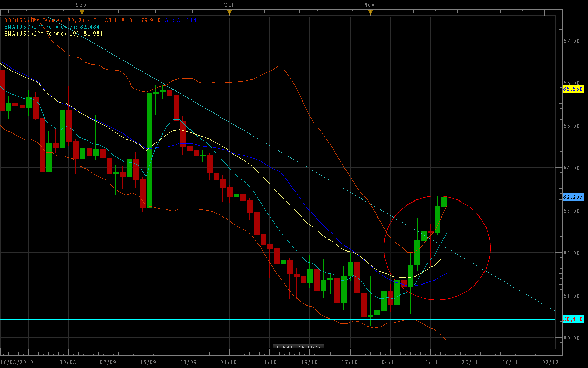Click the 84,00 price axis label
The width and height of the screenshot is (588, 368).
[572, 168]
